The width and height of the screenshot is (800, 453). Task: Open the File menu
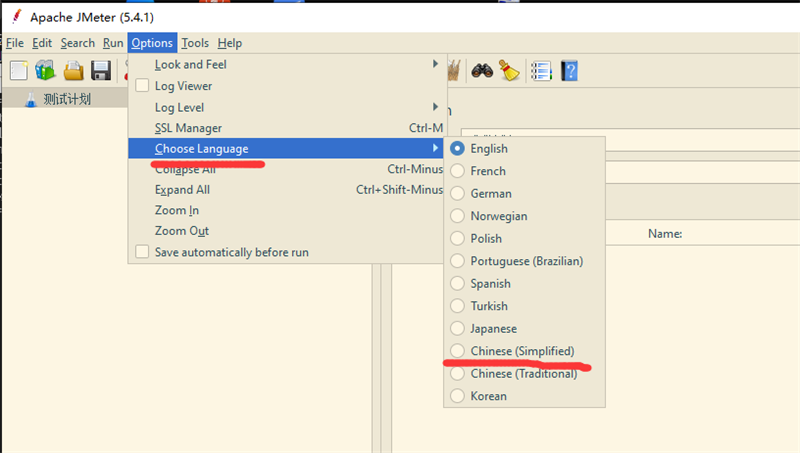point(15,43)
